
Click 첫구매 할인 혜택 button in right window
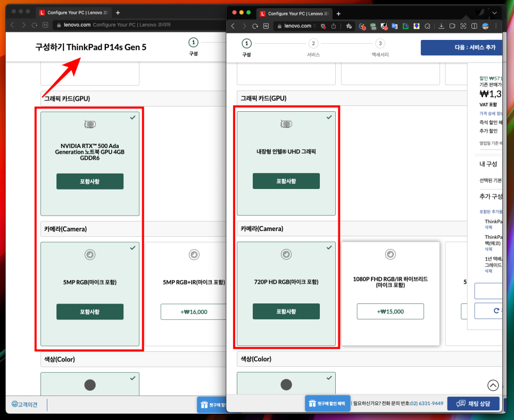click(327, 403)
